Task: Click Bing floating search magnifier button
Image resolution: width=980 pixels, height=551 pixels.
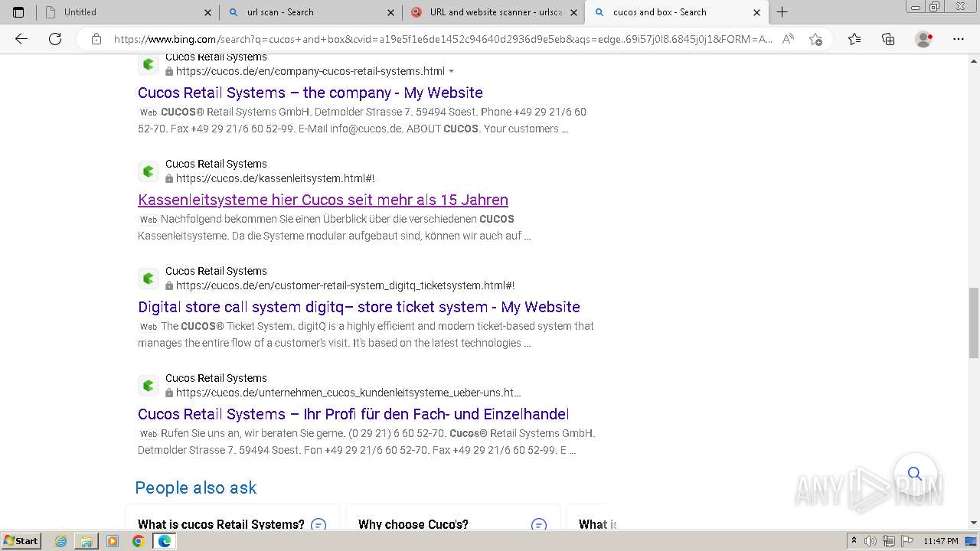Action: pos(915,474)
